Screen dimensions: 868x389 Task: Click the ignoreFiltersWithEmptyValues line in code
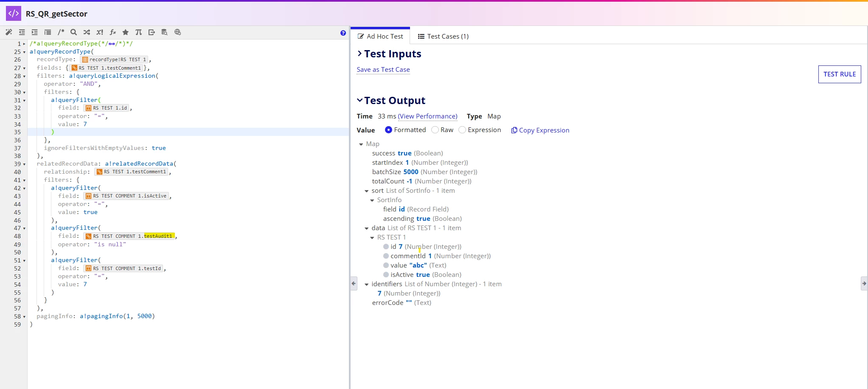click(105, 148)
